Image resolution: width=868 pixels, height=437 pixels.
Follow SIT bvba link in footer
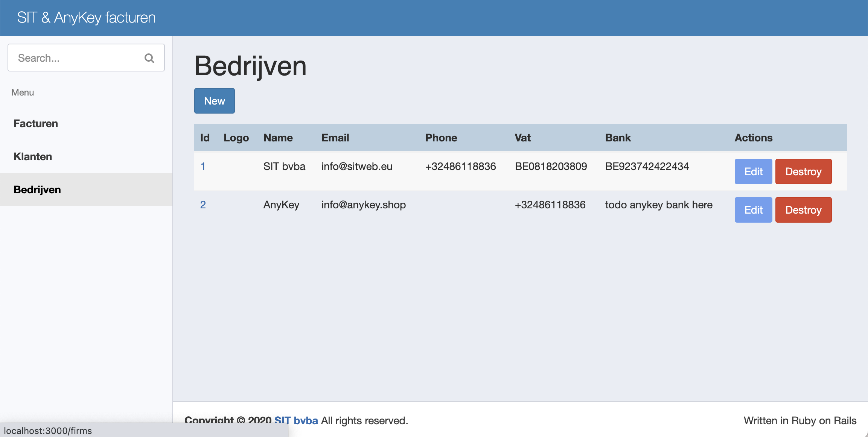click(296, 420)
